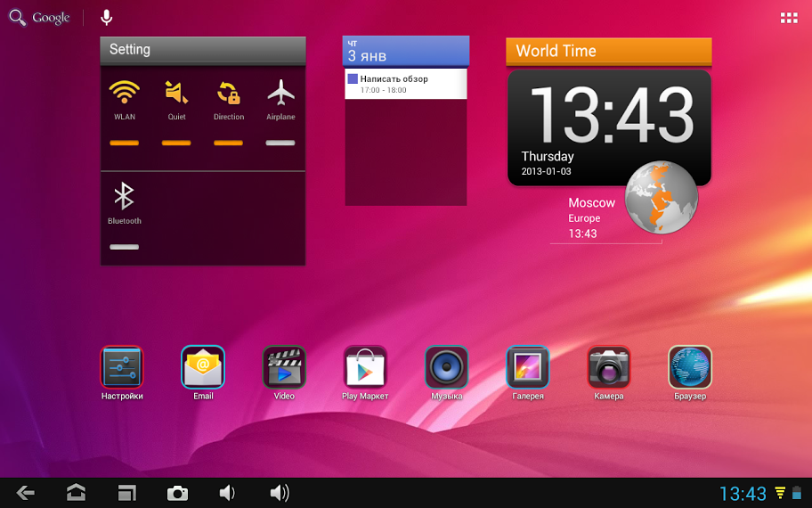Open the Написать обзор calendar event
The width and height of the screenshot is (812, 508).
tap(405, 84)
